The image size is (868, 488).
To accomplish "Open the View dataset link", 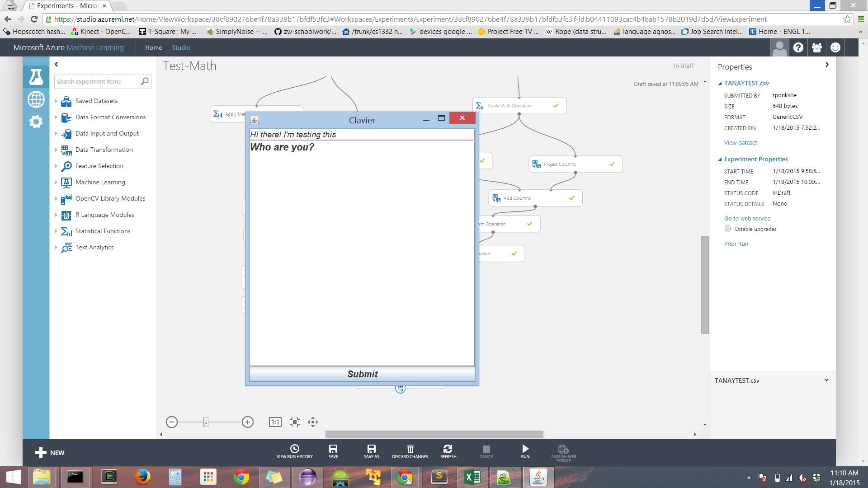I will coord(741,142).
